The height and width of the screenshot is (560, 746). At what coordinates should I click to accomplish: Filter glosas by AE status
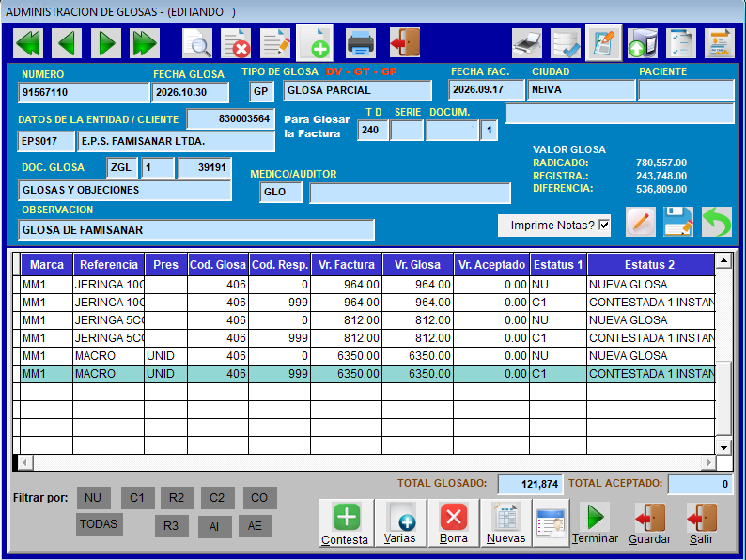click(255, 526)
